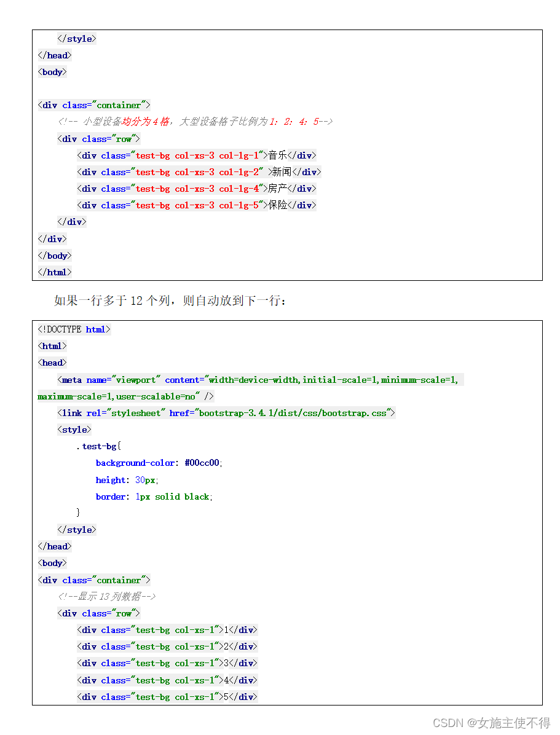Click the DOCTYPE html declaration
This screenshot has width=560, height=735.
point(74,329)
